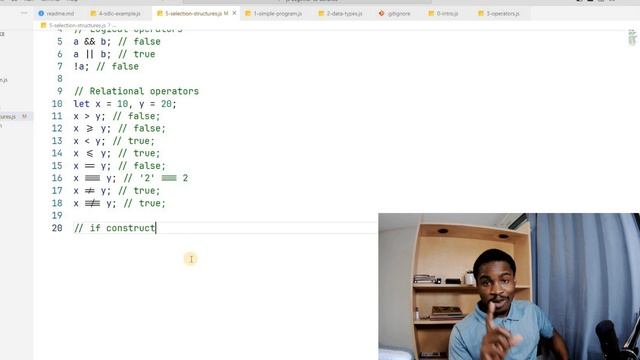
Task: Click the 'x > y; // false;' line
Action: (117, 116)
